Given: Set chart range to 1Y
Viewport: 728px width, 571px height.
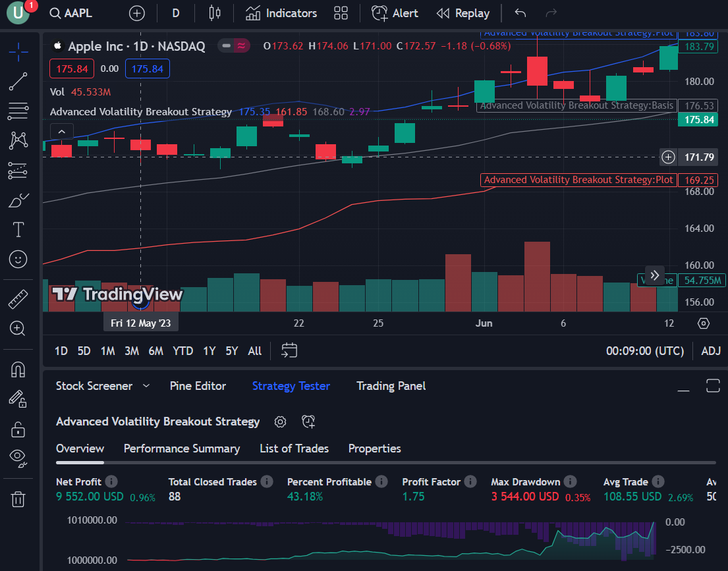Looking at the screenshot, I should tap(210, 351).
